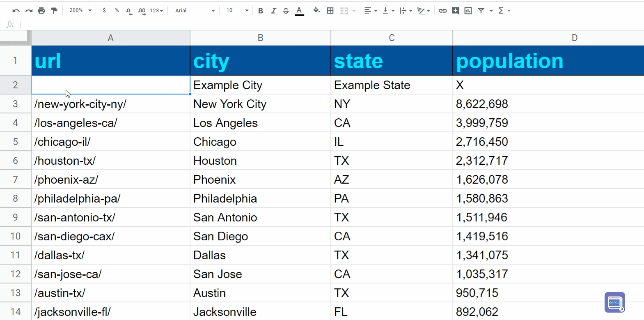Apply percent format button
The image size is (644, 320).
117,11
